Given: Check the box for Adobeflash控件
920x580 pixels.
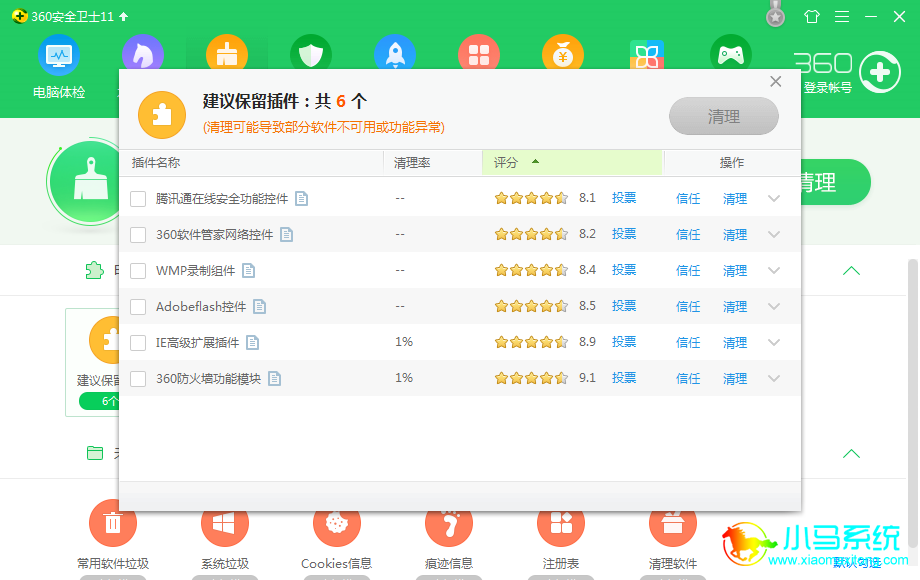Looking at the screenshot, I should [x=138, y=307].
